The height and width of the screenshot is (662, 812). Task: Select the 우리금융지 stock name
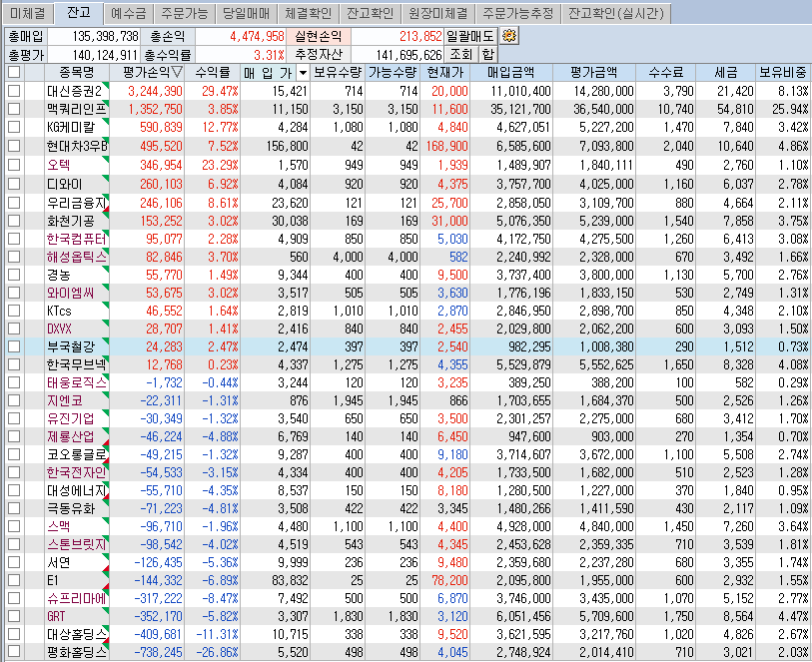click(76, 203)
